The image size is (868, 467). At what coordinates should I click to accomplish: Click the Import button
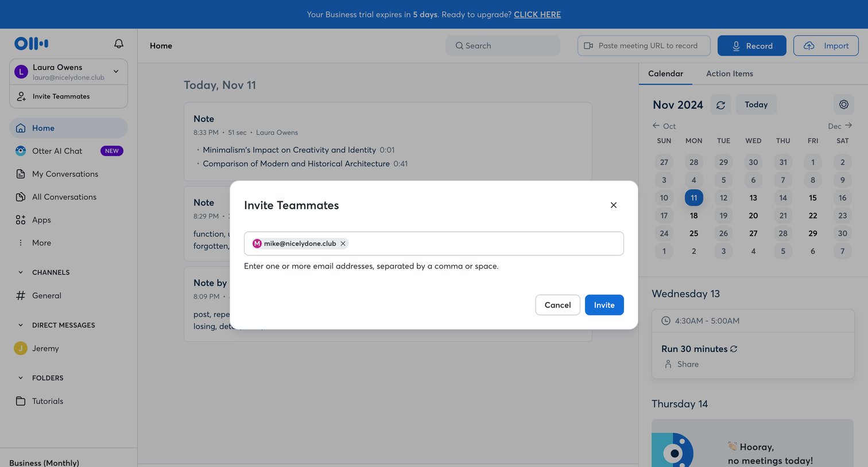(826, 46)
